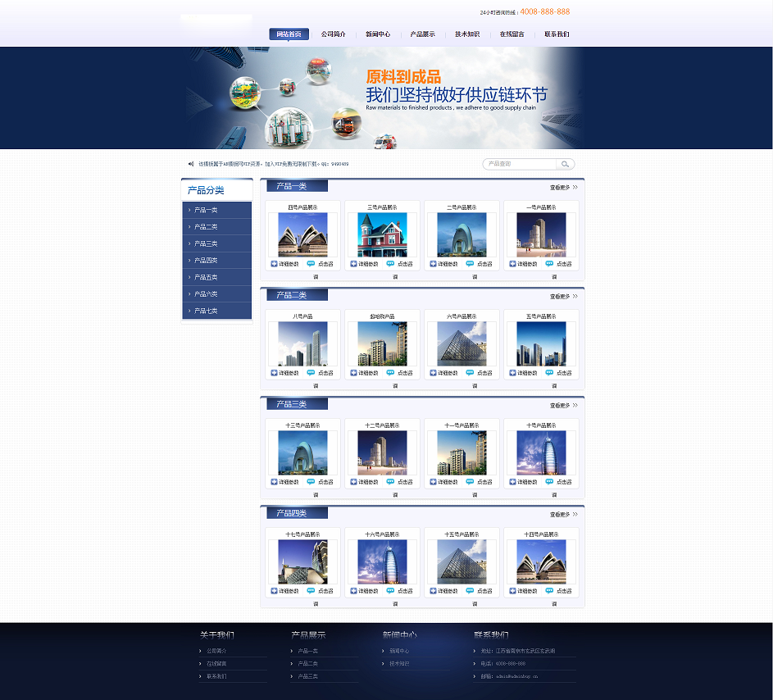Click the 产品查询 search input field
Image resolution: width=773 pixels, height=700 pixels.
[520, 164]
